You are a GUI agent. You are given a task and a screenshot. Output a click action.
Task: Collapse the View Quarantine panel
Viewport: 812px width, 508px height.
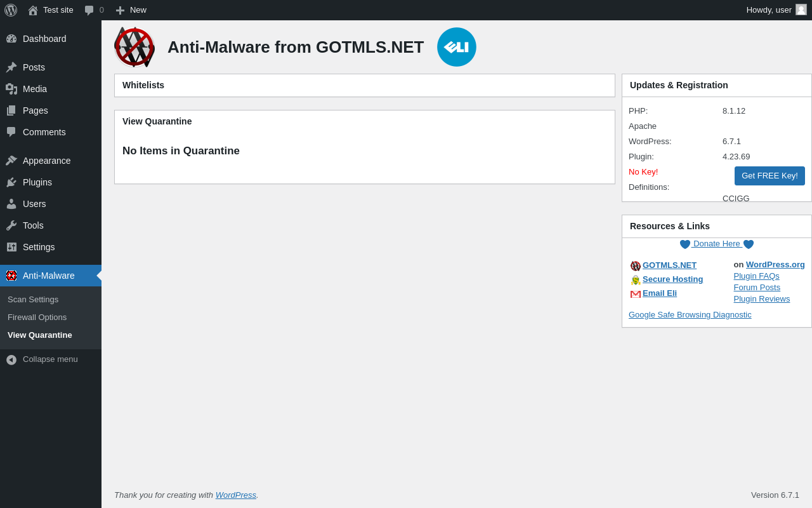click(365, 121)
